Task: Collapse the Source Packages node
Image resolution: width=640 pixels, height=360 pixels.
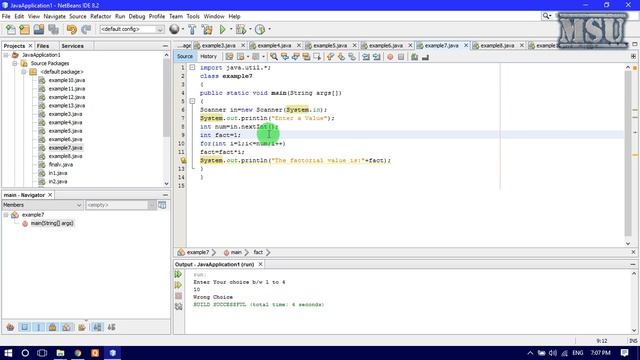Action: tap(15, 63)
